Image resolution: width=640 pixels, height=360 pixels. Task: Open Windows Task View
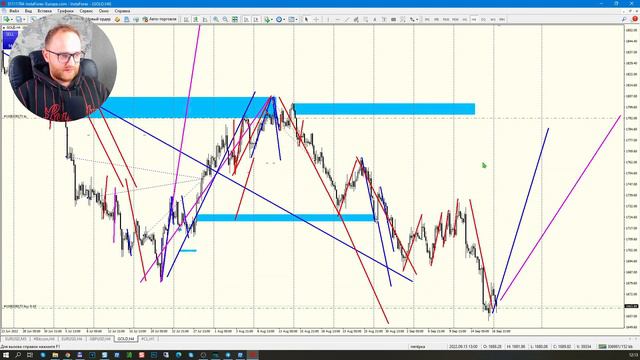30,355
